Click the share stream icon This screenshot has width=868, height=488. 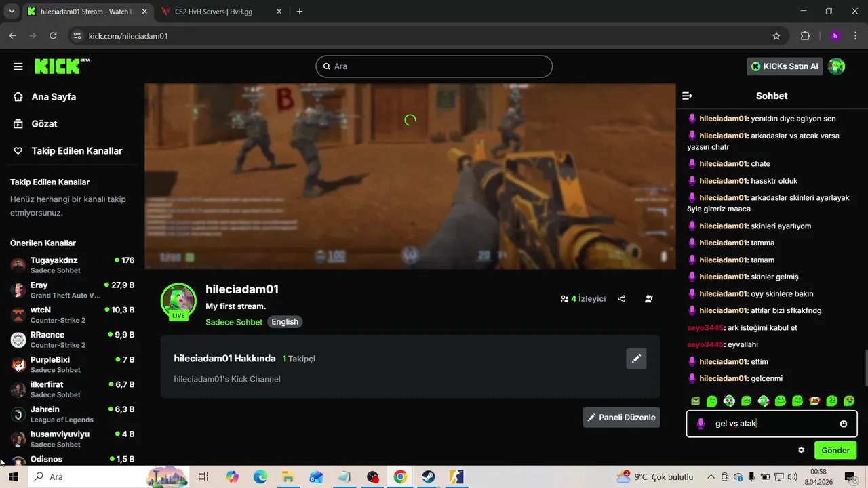pyautogui.click(x=622, y=298)
